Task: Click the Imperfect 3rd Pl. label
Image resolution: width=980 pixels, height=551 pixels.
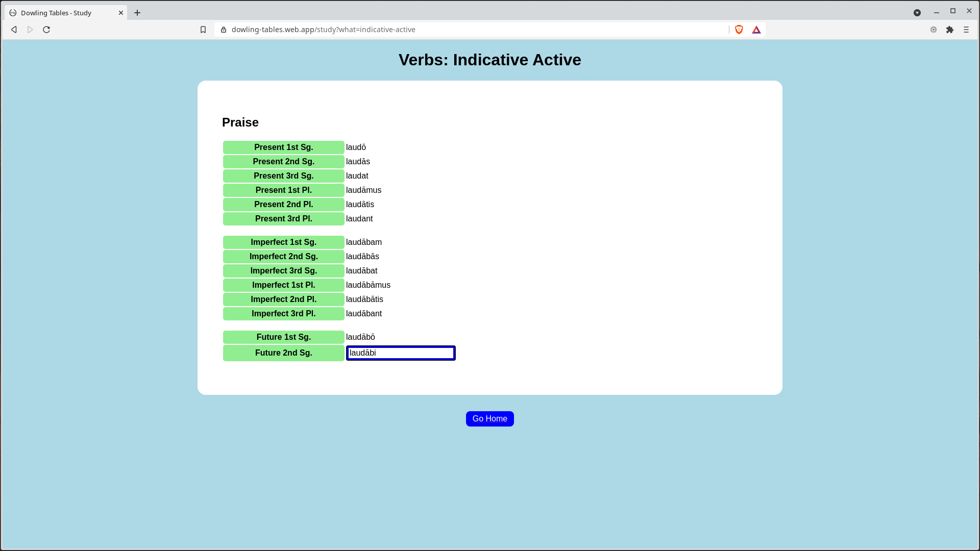Action: tap(284, 314)
